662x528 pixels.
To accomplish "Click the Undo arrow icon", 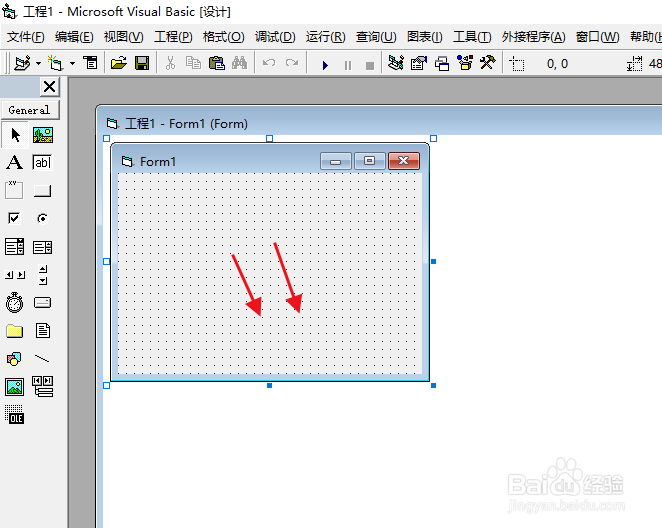I will [x=269, y=64].
